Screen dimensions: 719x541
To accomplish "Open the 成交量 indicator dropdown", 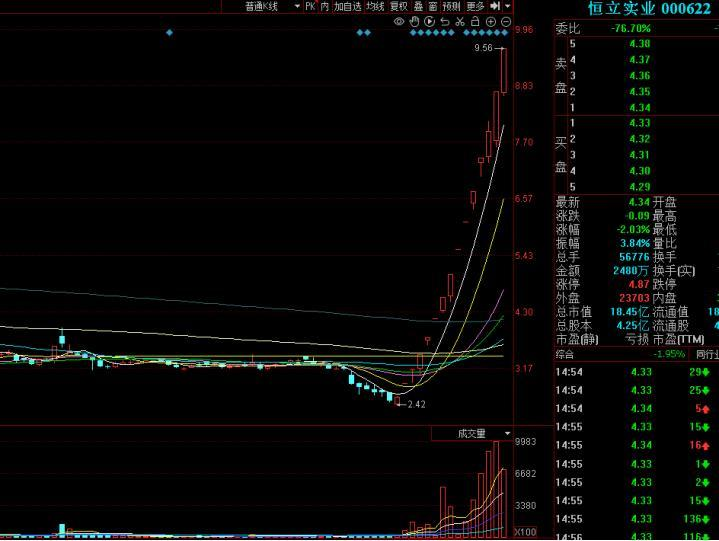I will 472,433.
